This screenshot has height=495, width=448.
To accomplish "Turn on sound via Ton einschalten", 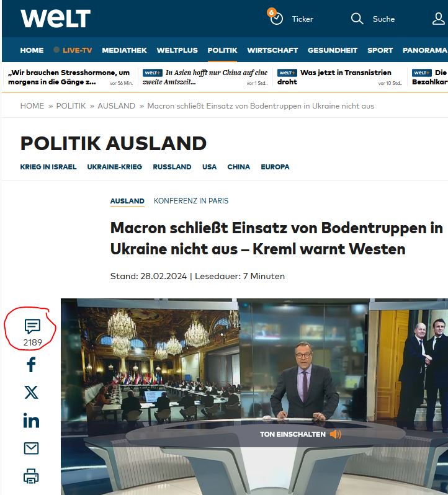I will 300,434.
